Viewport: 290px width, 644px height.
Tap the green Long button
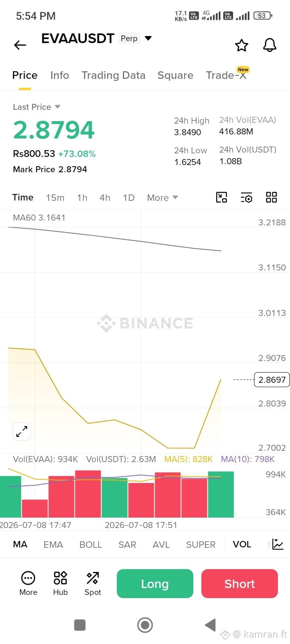point(155,584)
